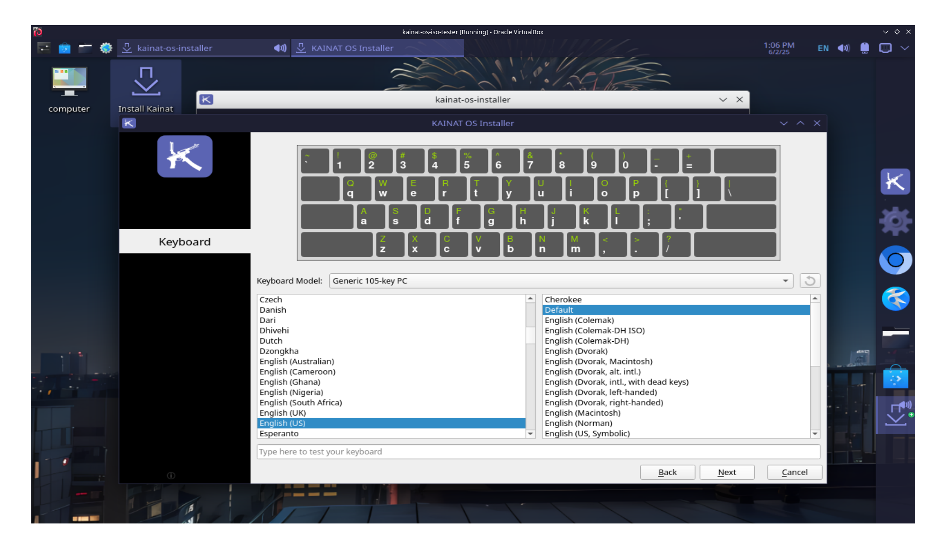The height and width of the screenshot is (560, 946).
Task: Launch the blue bird app in right dock
Action: 895,299
